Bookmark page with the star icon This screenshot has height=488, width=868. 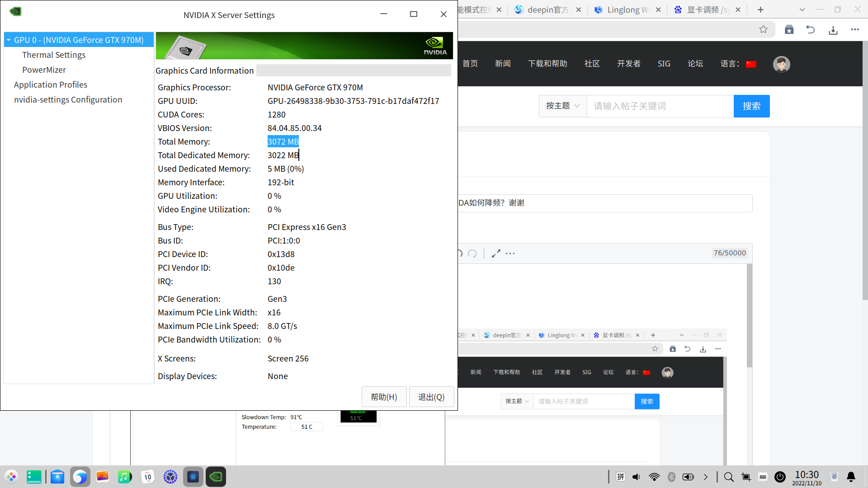763,30
